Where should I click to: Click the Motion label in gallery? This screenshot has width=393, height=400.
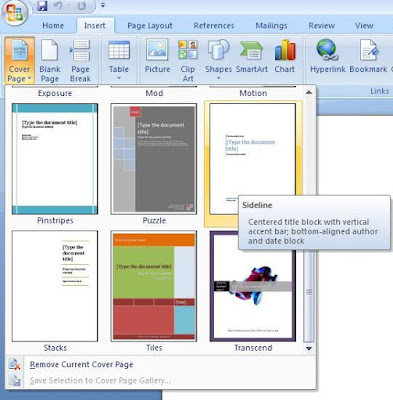pyautogui.click(x=253, y=93)
